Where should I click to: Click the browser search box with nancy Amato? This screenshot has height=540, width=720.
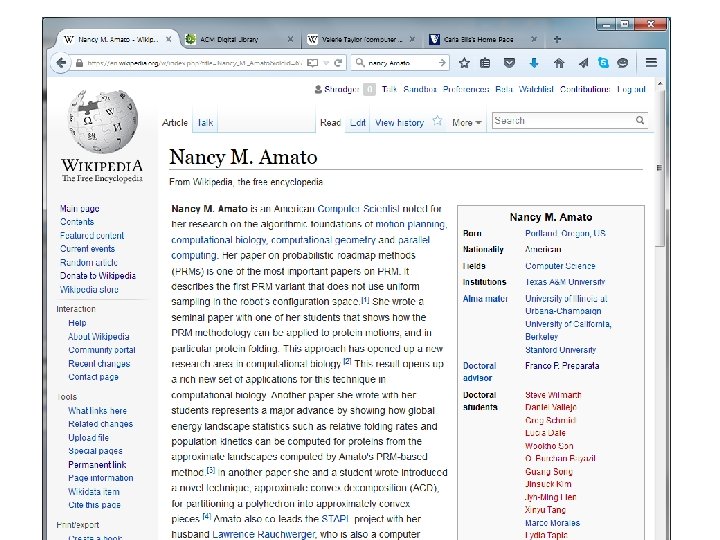[400, 63]
